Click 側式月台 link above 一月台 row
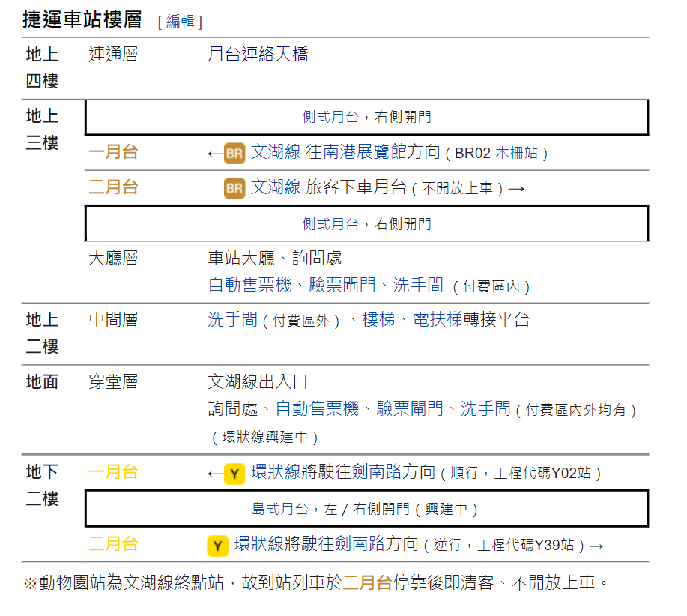The width and height of the screenshot is (687, 616). (330, 117)
